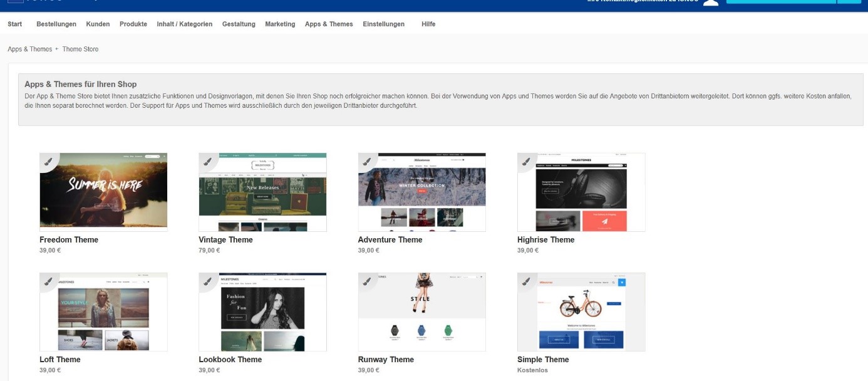The width and height of the screenshot is (868, 381).
Task: Click the blue button in the top bar
Action: pos(780,2)
